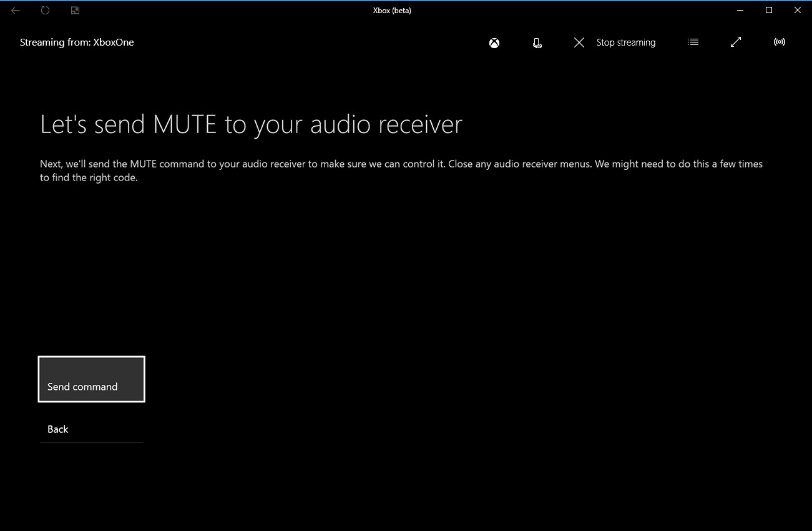Screen dimensions: 812x531
Task: Click the instruction paragraph about the MUTE command
Action: pyautogui.click(x=401, y=170)
